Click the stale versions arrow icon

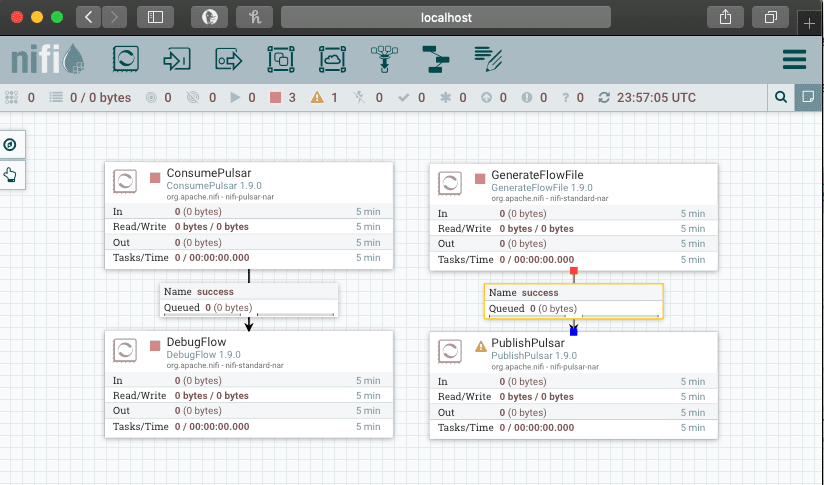(487, 97)
